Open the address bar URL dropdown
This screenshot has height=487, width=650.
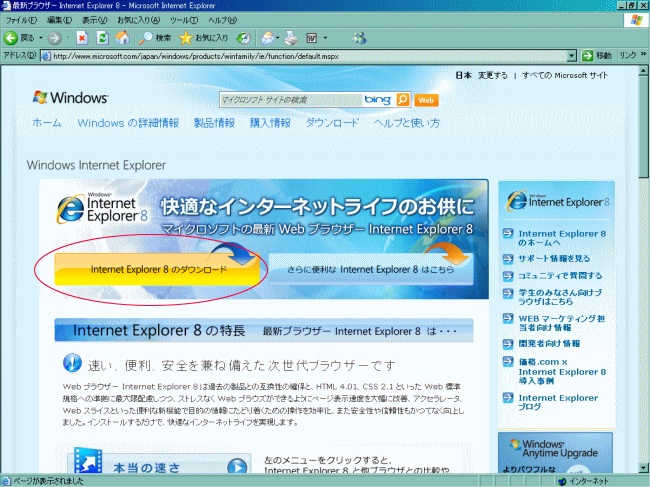[x=572, y=56]
